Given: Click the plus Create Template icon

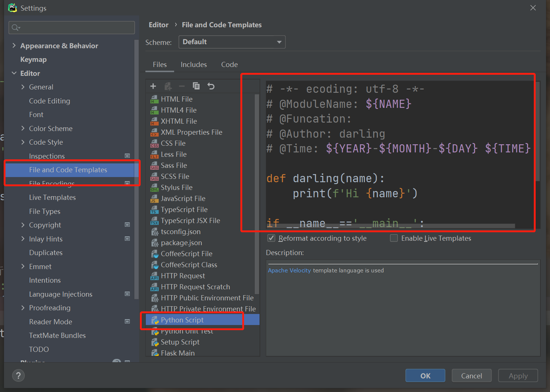Looking at the screenshot, I should coord(153,86).
